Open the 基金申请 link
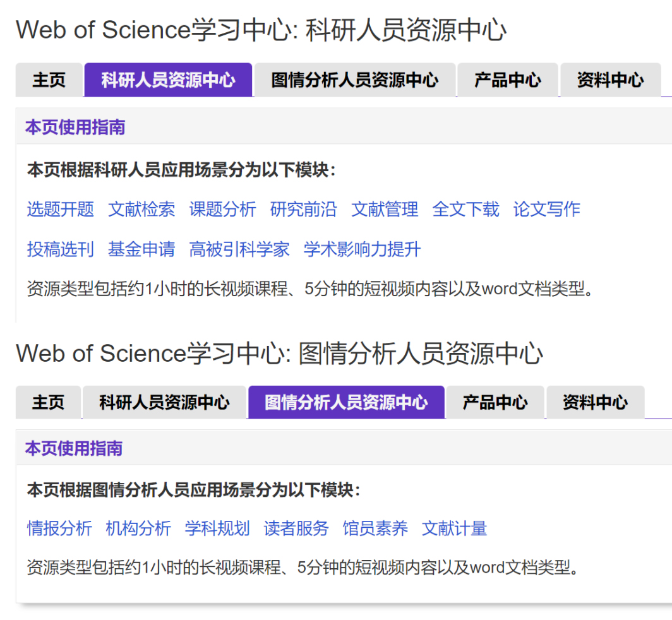 (x=141, y=249)
